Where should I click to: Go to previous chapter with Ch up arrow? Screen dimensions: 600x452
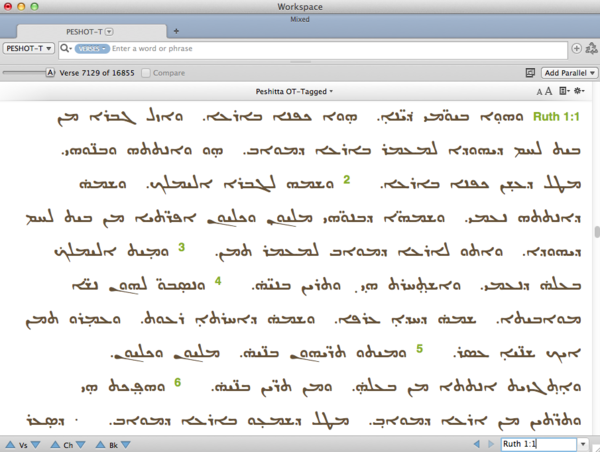coord(52,444)
